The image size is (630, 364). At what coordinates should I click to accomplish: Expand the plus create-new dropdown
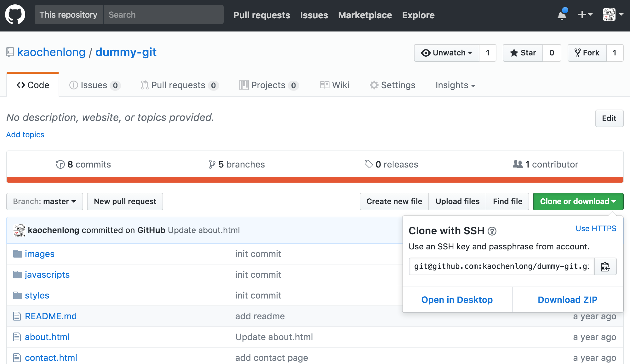point(585,15)
